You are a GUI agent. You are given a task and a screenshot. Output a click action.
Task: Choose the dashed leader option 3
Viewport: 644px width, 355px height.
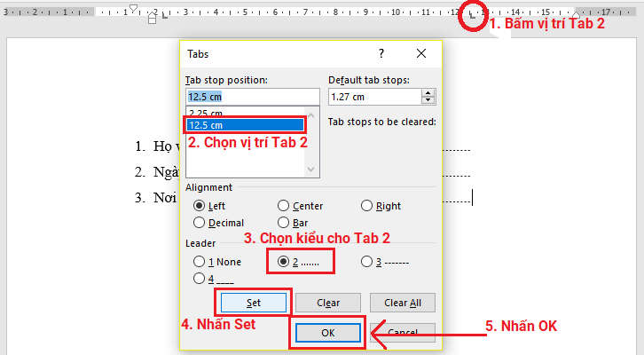tap(367, 262)
